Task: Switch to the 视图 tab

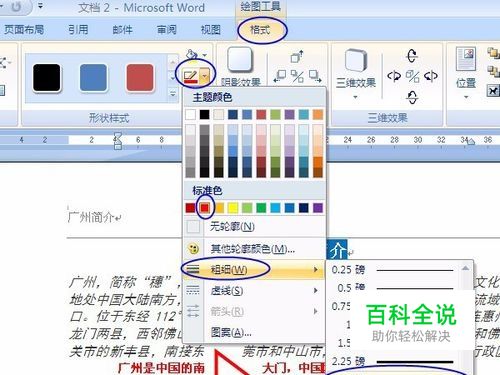Action: (x=211, y=30)
